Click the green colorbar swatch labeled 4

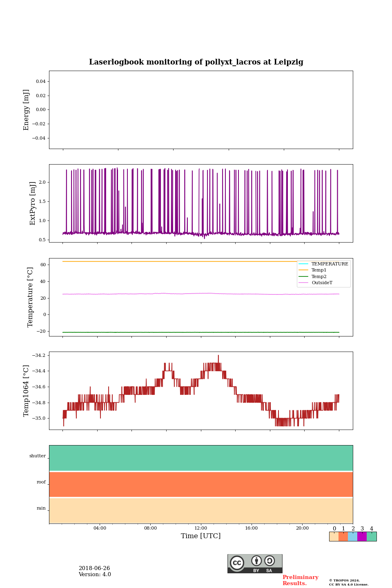click(x=372, y=537)
